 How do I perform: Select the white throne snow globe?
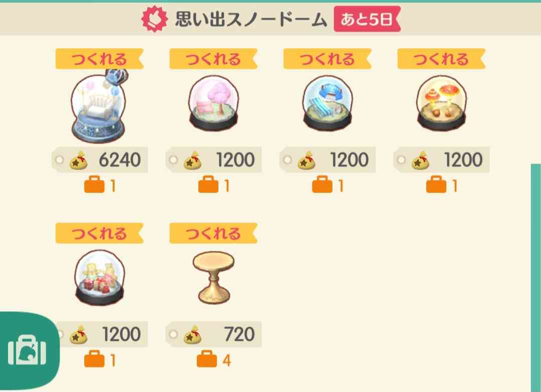(99, 106)
